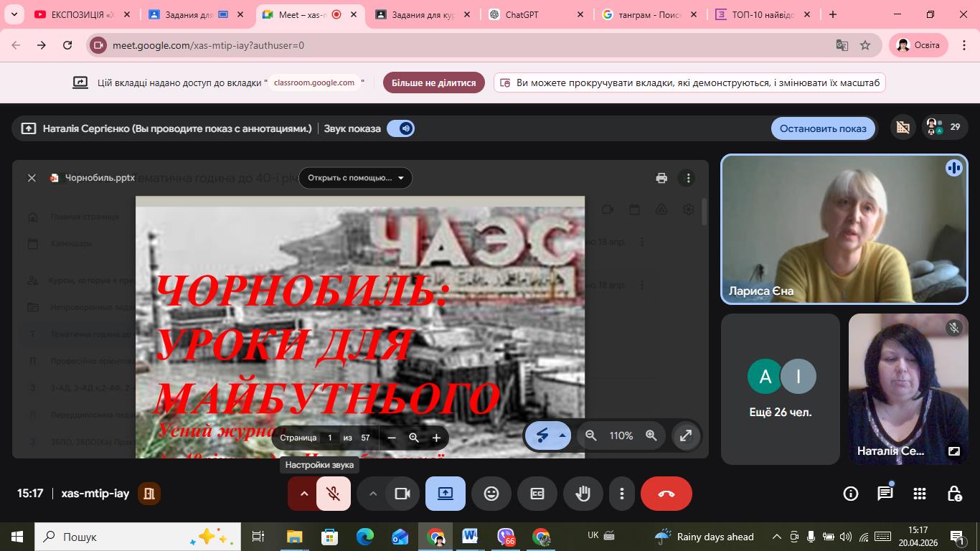980x551 pixels.
Task: Turn on closed captions
Action: pos(537,494)
